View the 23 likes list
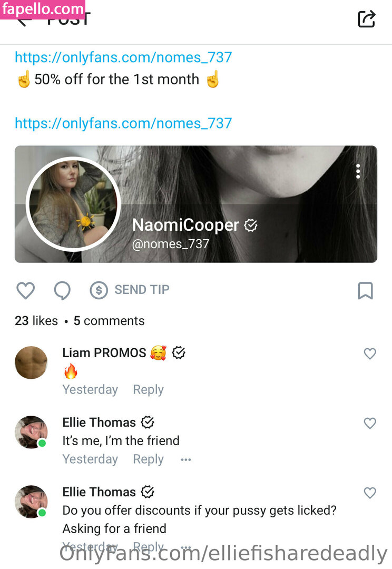This screenshot has width=392, height=569. (36, 321)
